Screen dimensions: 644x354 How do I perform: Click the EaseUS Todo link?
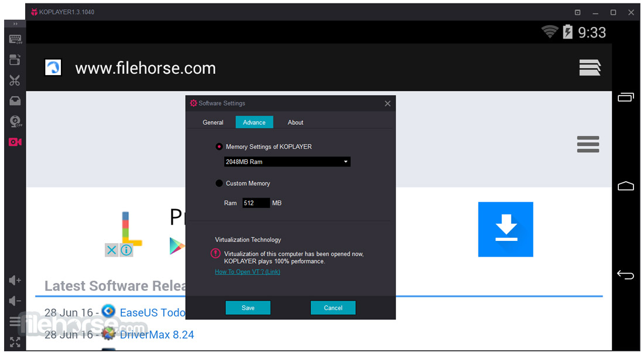pos(152,312)
